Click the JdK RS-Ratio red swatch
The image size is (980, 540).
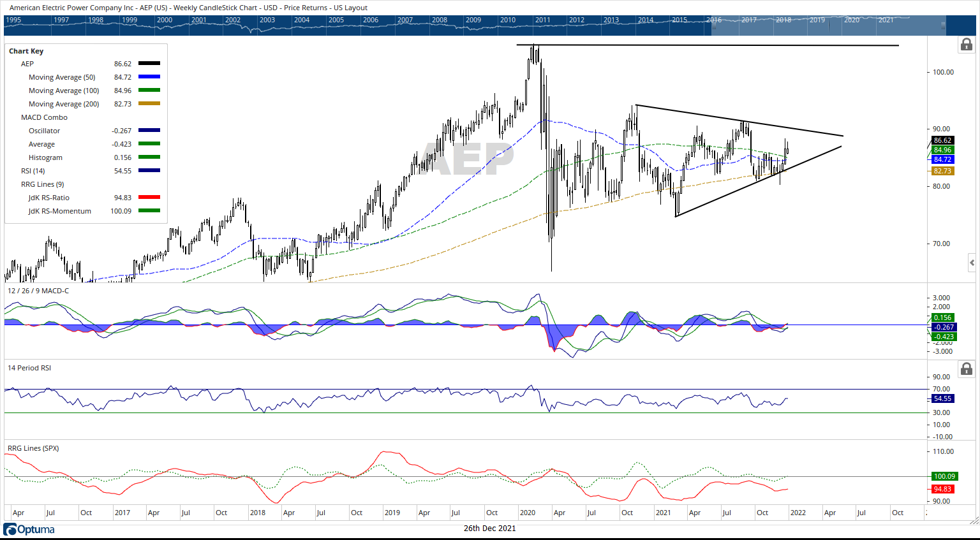click(149, 198)
